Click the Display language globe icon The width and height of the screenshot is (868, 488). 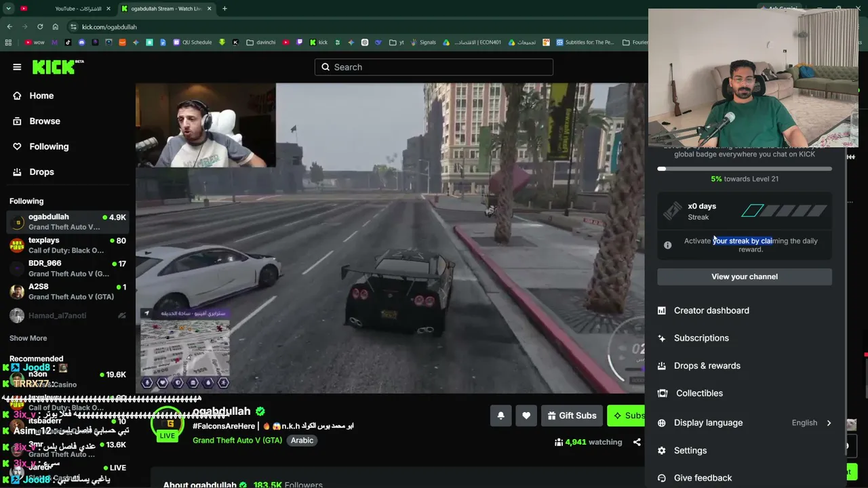click(x=662, y=423)
